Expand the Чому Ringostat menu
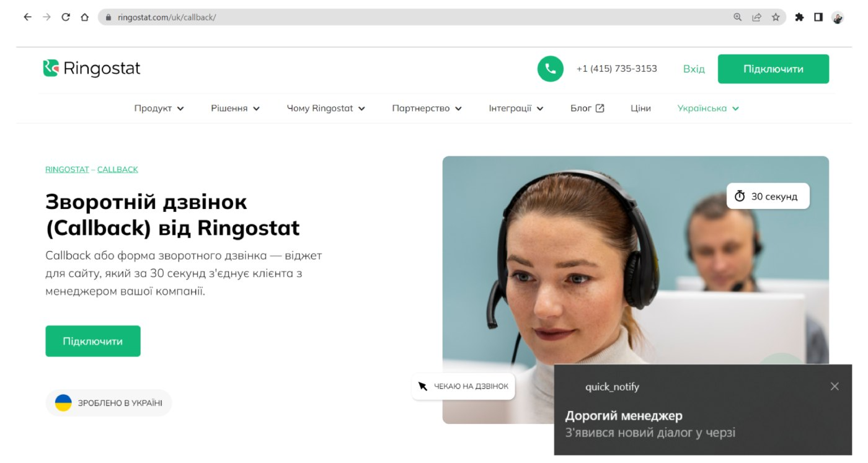Image resolution: width=868 pixels, height=463 pixels. point(326,108)
